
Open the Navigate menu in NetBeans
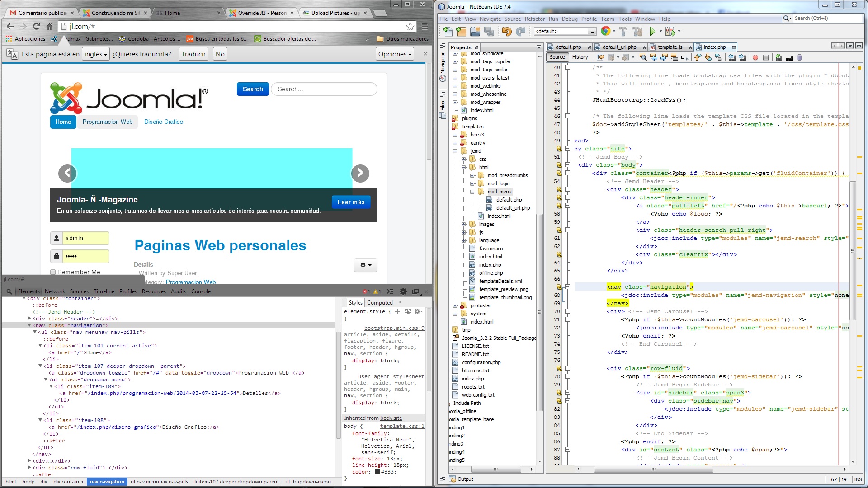[x=490, y=19]
